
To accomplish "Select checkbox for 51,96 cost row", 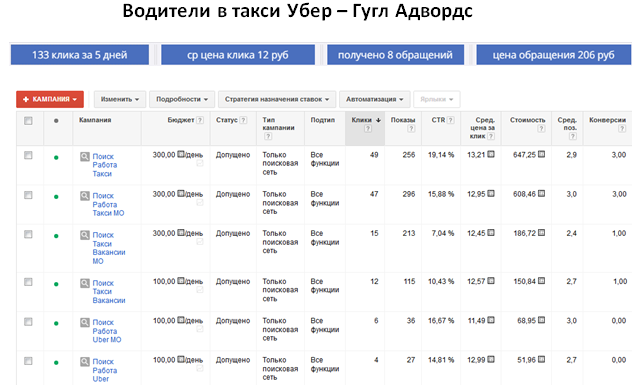I will click(28, 361).
